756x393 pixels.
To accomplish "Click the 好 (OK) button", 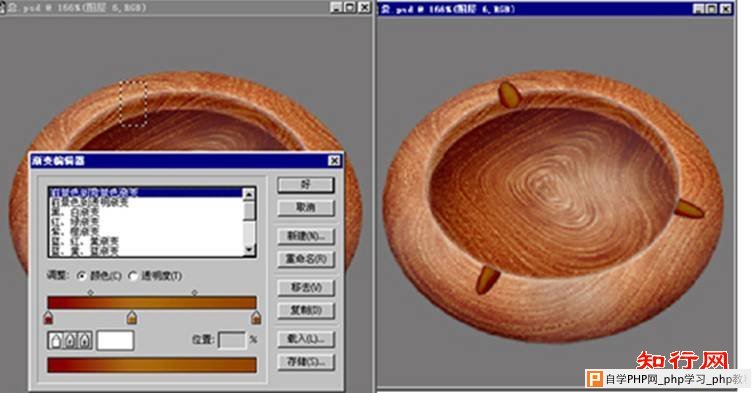I will 306,185.
